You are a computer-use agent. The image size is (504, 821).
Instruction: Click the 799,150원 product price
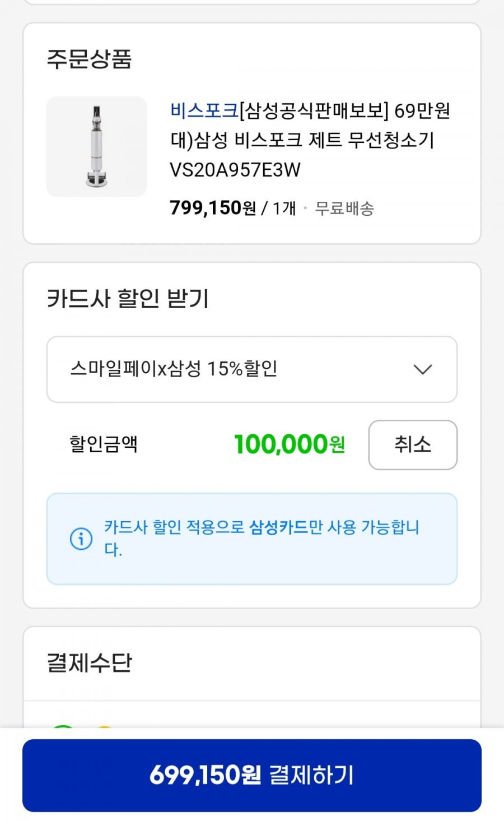click(213, 208)
